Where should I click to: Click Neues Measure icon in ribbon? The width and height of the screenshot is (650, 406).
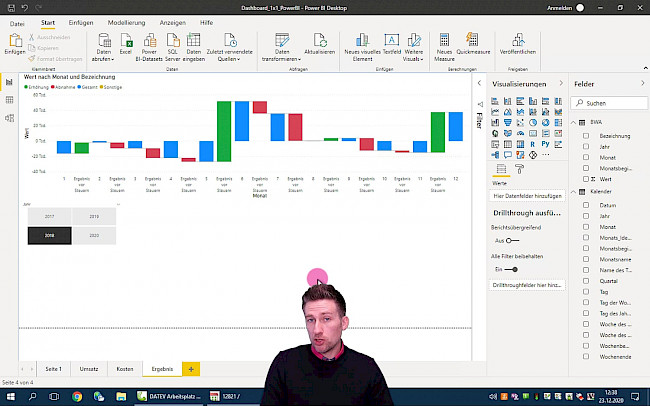pos(444,40)
